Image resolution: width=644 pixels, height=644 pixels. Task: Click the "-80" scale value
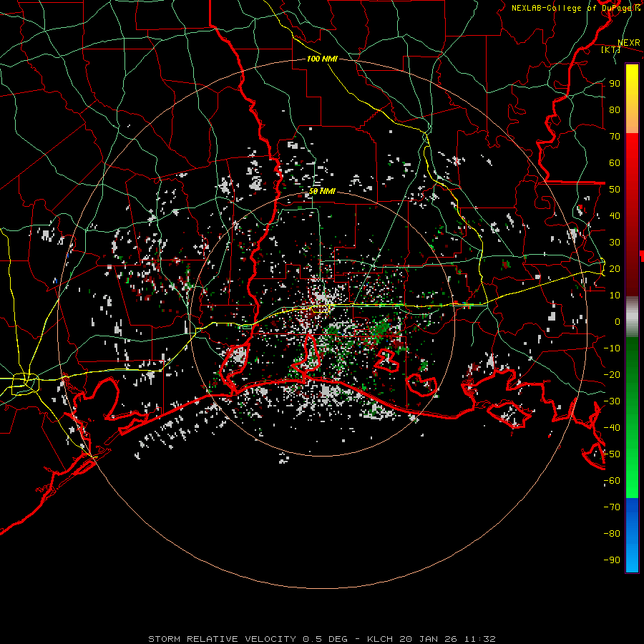tap(612, 534)
